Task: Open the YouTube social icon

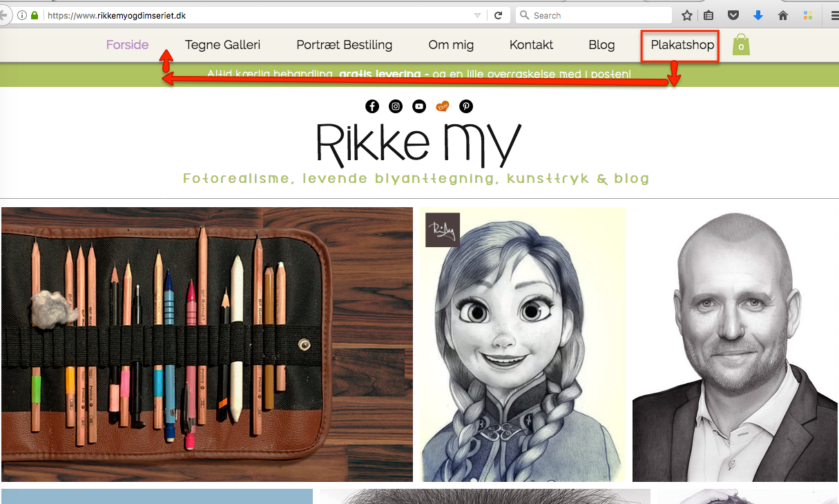Action: tap(419, 106)
